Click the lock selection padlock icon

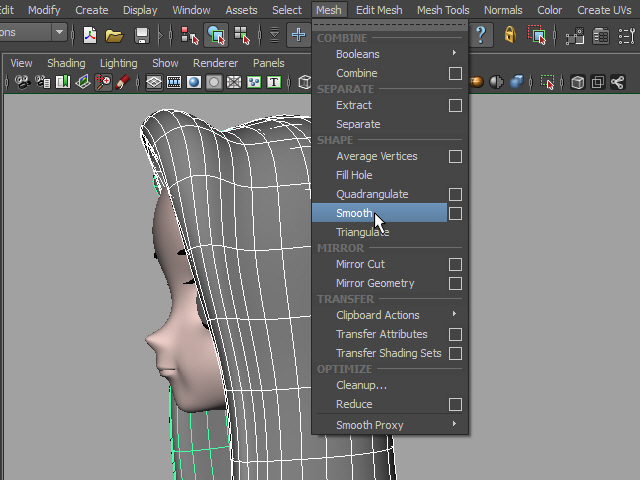pos(510,35)
